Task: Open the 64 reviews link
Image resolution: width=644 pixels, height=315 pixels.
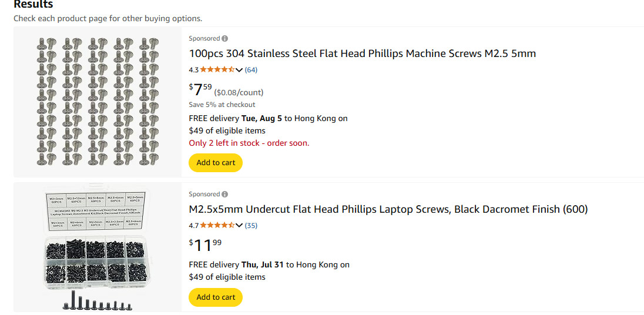Action: pyautogui.click(x=251, y=70)
